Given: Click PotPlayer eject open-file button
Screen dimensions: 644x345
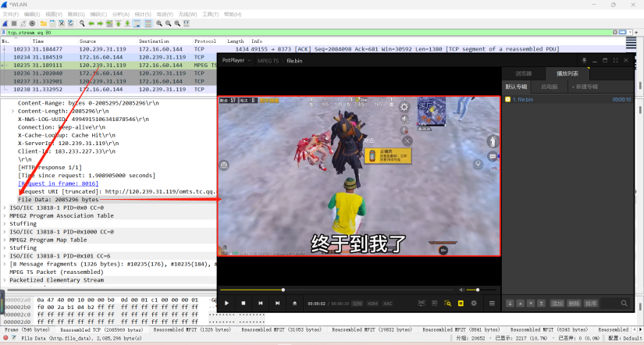Looking at the screenshot, I should (294, 303).
